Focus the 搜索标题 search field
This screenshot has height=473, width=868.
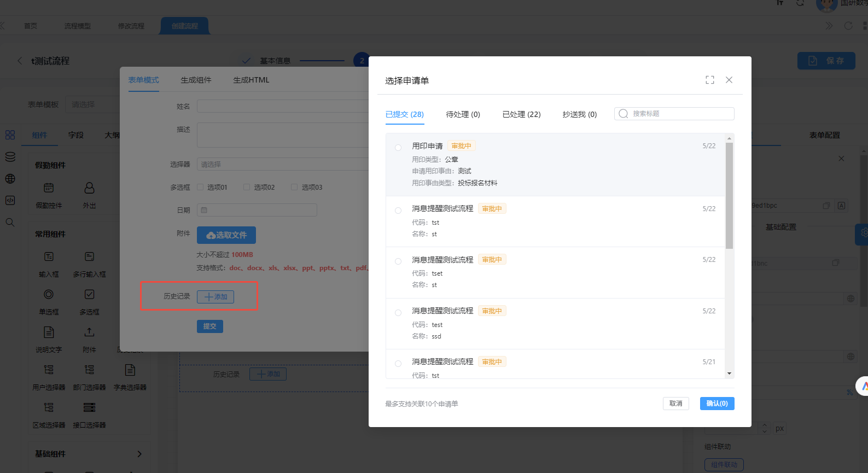pyautogui.click(x=674, y=114)
